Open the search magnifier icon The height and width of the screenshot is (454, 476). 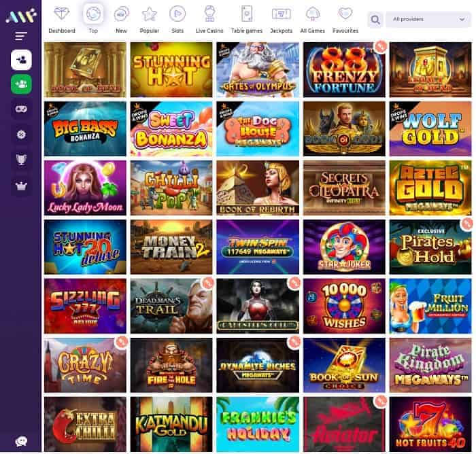[x=375, y=20]
